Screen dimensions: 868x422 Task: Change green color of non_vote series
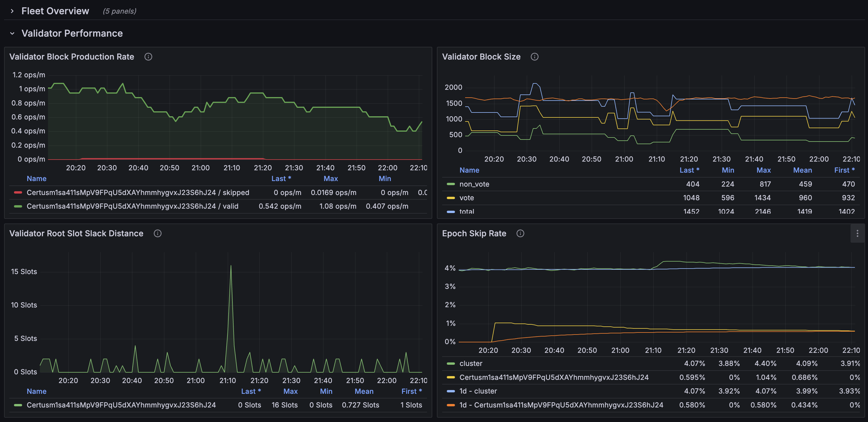[451, 184]
